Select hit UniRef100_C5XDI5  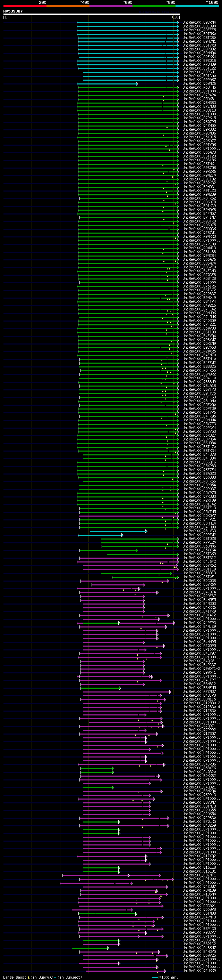point(199,137)
